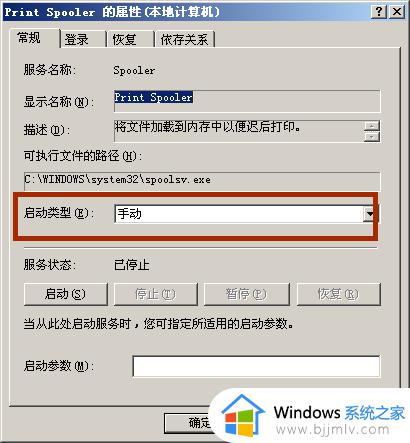Expand the 启动类型 dropdown arrow
Image resolution: width=410 pixels, height=443 pixels.
[x=369, y=214]
